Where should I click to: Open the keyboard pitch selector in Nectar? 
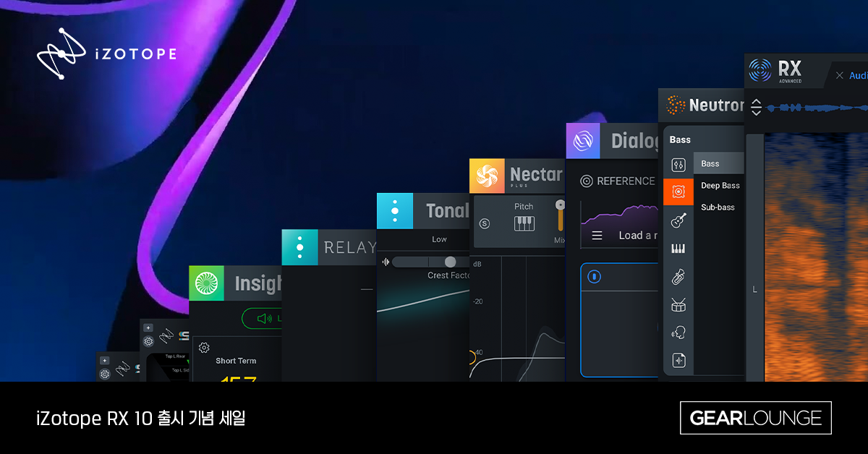pos(524,223)
